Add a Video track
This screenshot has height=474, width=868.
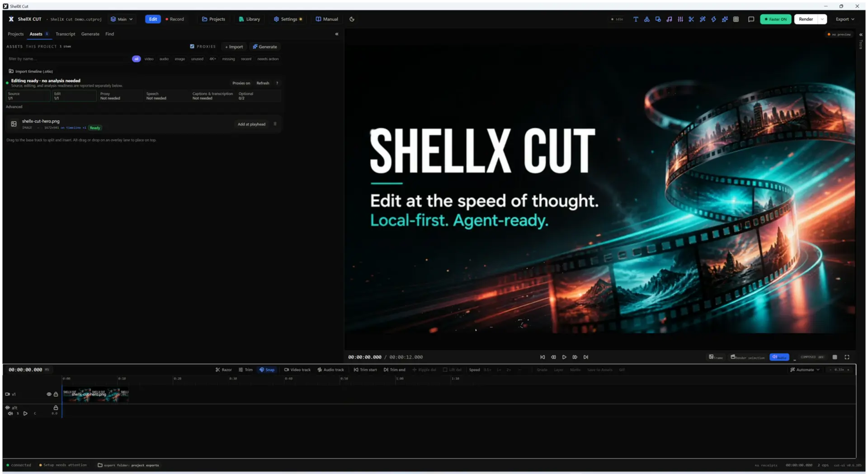297,370
